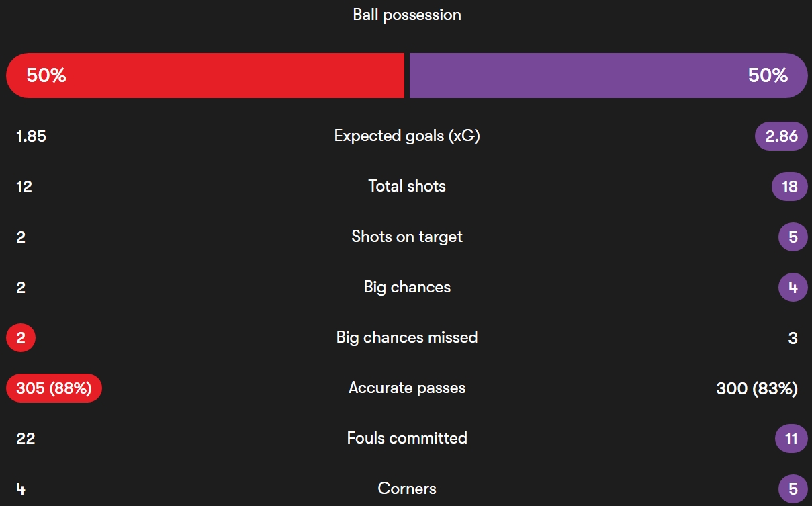Click the purple 5 corners badge
This screenshot has height=506, width=812.
point(793,489)
